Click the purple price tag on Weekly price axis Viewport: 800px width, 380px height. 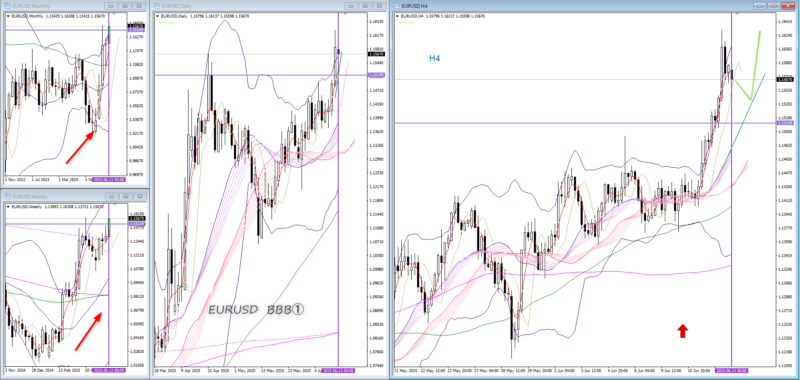(x=136, y=224)
